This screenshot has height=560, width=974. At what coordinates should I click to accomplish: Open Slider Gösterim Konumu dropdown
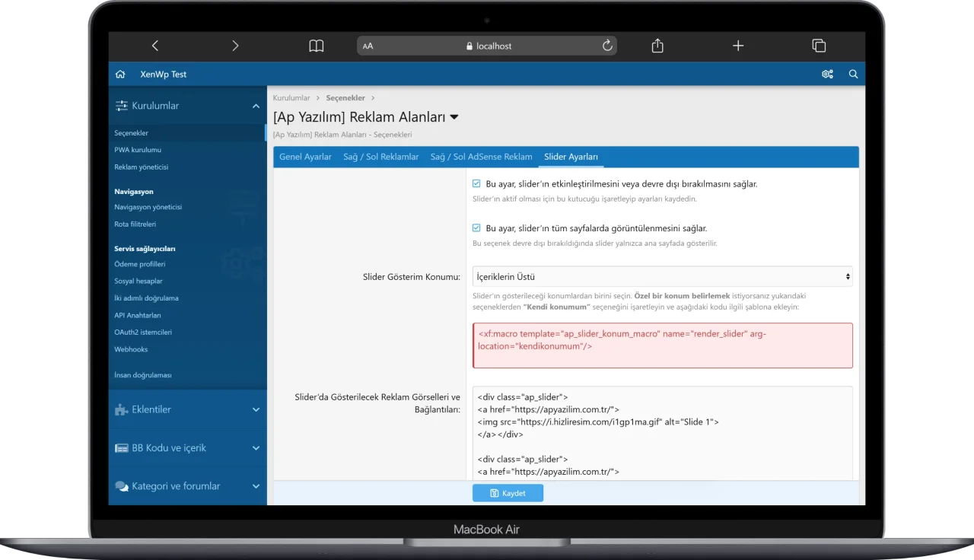[662, 277]
